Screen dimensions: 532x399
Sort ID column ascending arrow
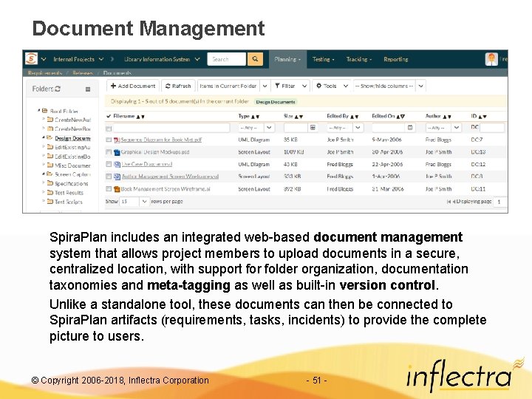480,117
